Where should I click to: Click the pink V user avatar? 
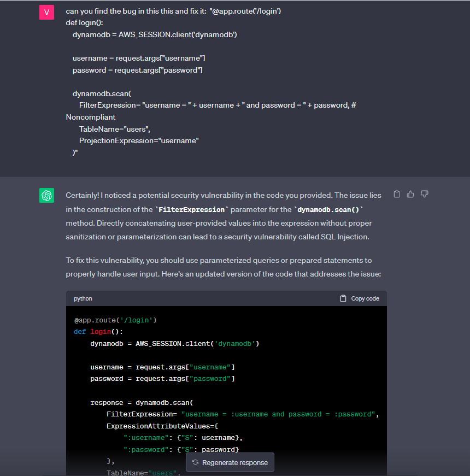point(46,11)
